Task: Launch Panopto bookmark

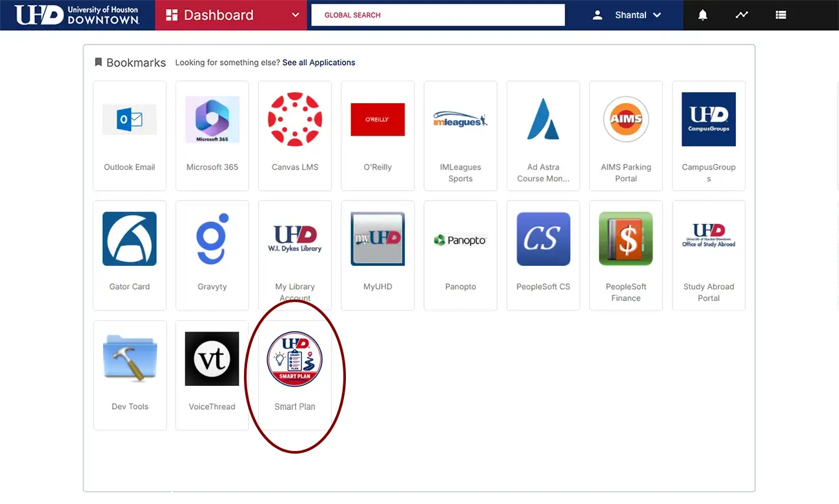Action: click(460, 256)
